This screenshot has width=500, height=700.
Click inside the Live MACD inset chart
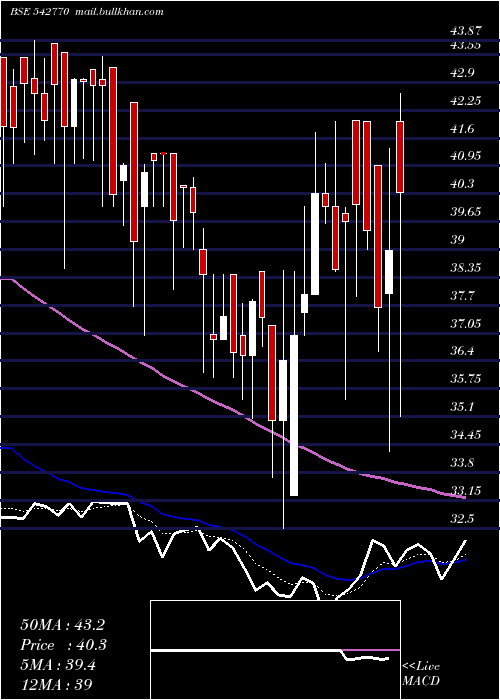tap(275, 650)
